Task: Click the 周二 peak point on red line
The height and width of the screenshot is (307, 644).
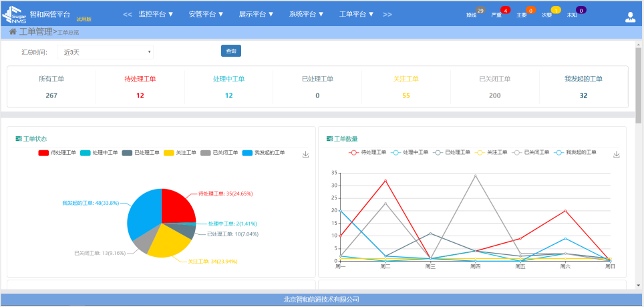Action: click(385, 181)
